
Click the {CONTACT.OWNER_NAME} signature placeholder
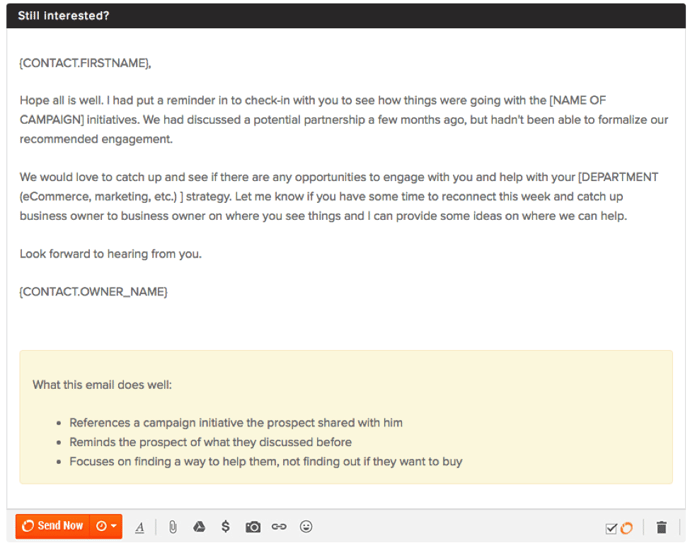93,291
